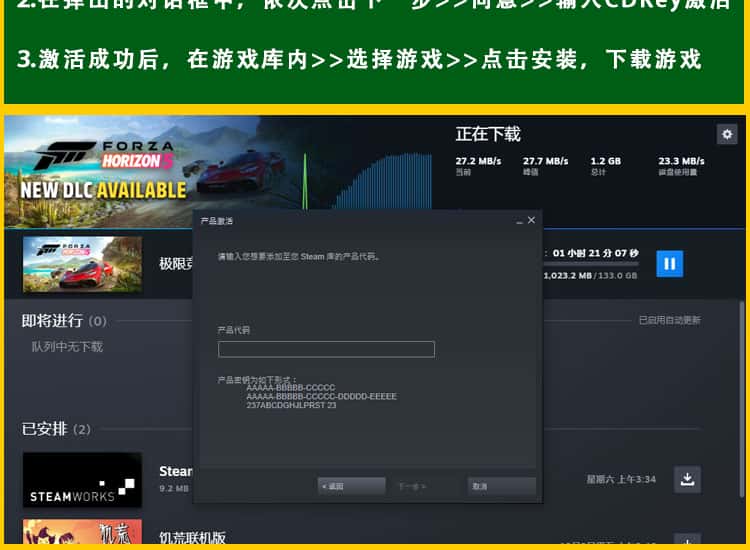
Task: Click the '23.3 MB/s' disk usage value
Action: pos(681,161)
